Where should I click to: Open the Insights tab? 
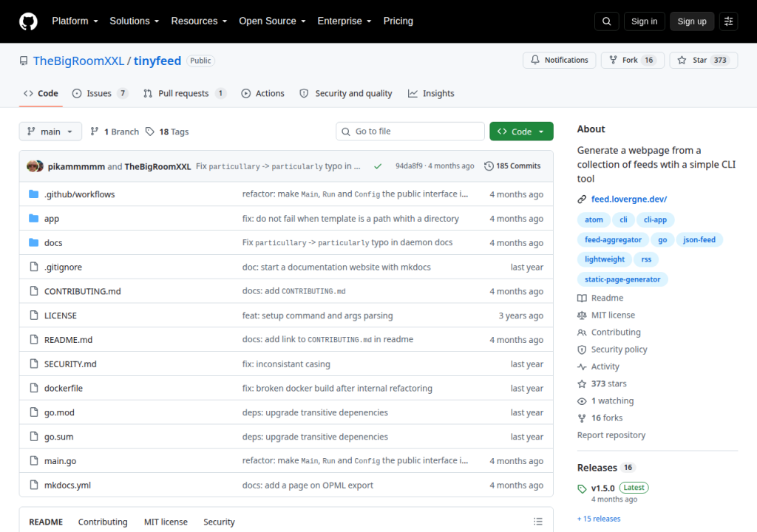(431, 94)
